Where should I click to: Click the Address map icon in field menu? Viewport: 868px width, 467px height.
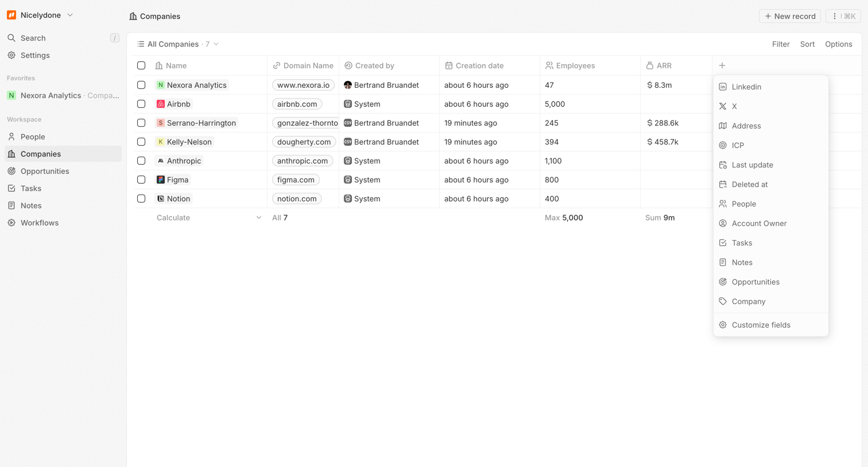pyautogui.click(x=723, y=126)
